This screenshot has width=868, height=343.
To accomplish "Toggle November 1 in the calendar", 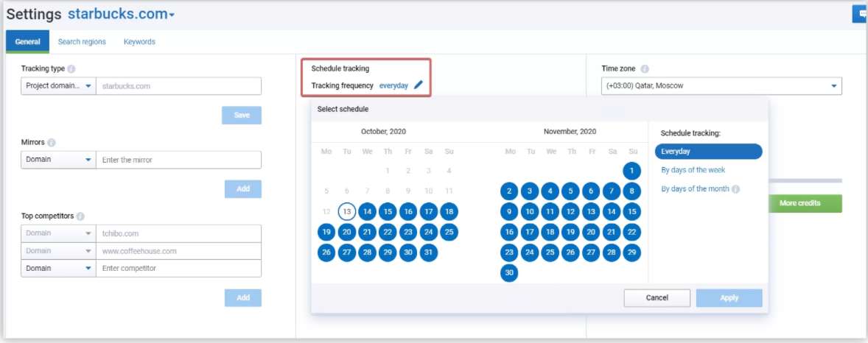I will [x=631, y=171].
